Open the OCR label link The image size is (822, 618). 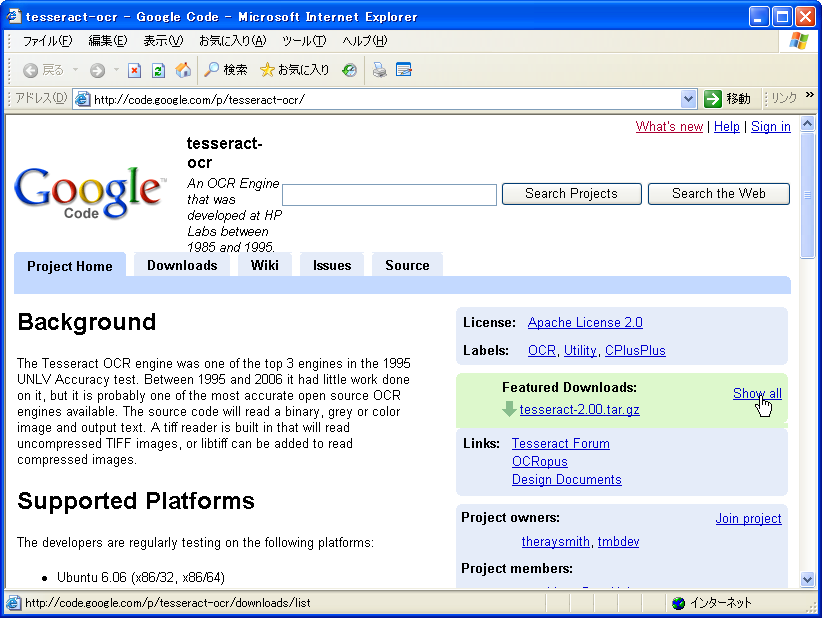point(542,350)
